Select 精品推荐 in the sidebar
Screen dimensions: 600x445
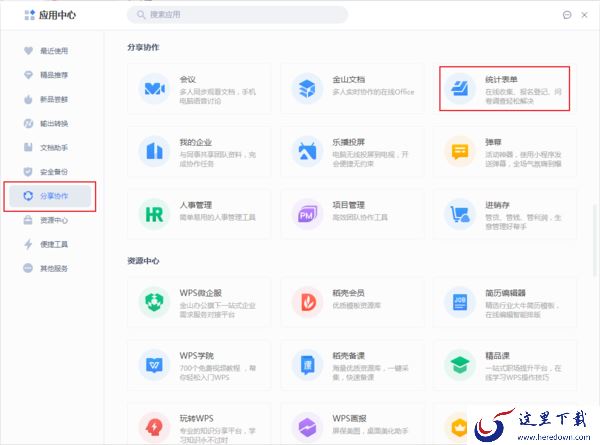pos(48,75)
